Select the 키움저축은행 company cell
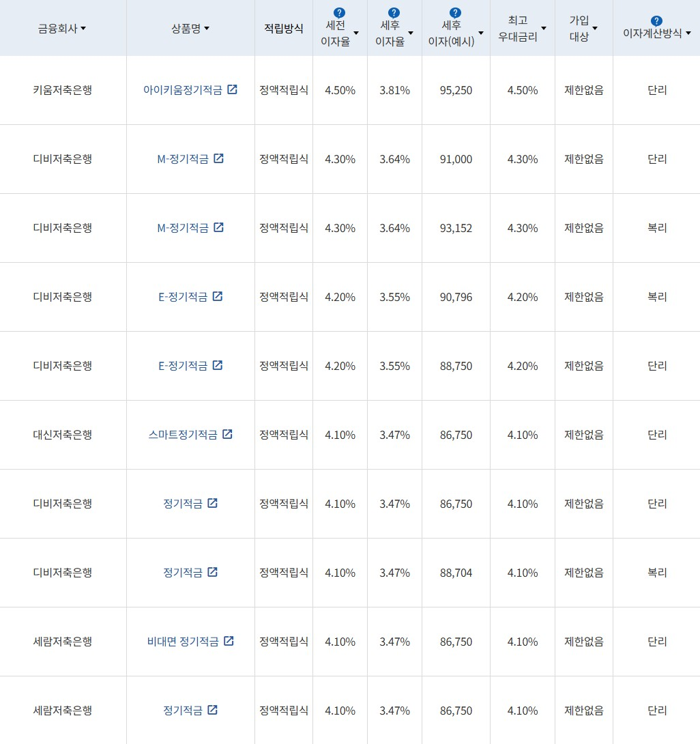 (62, 90)
